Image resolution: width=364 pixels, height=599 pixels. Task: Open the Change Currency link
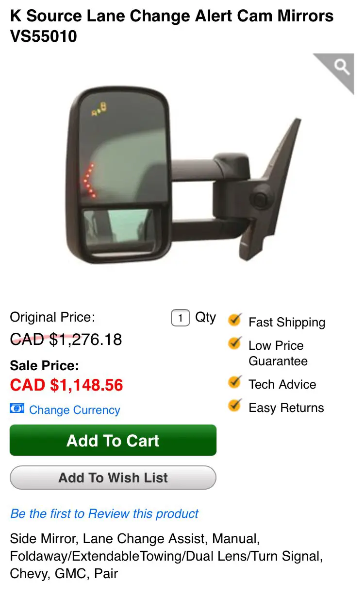75,410
